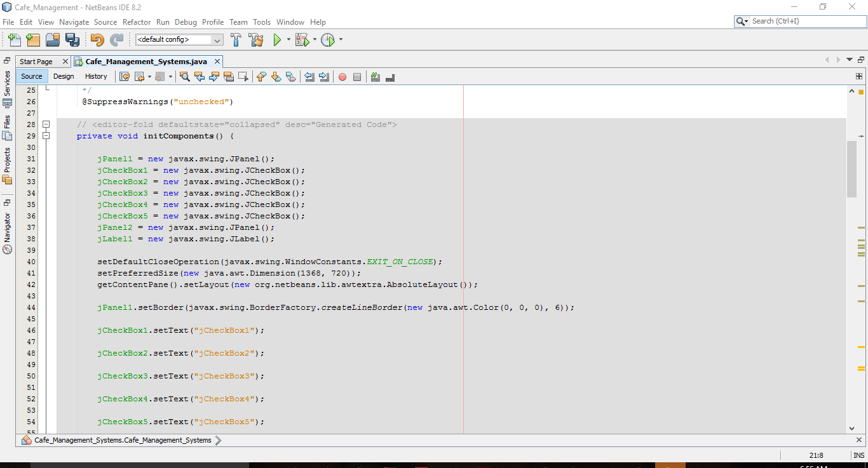Click the vertical scrollbar down arrow
The width and height of the screenshot is (868, 468).
(x=851, y=428)
